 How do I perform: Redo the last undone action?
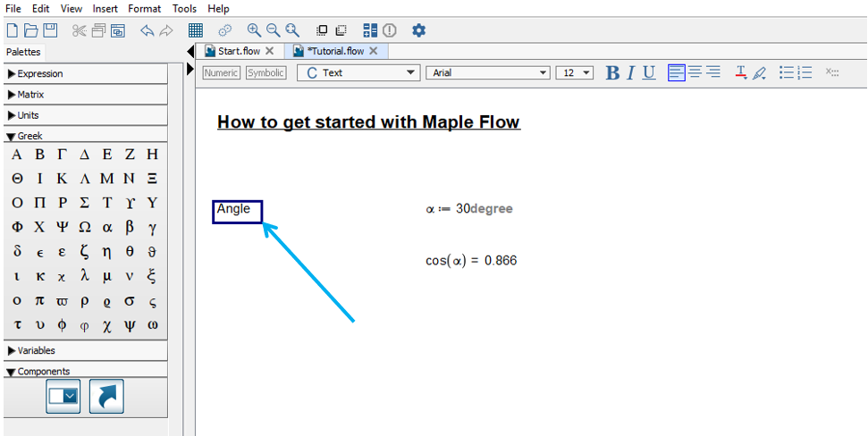pyautogui.click(x=166, y=30)
